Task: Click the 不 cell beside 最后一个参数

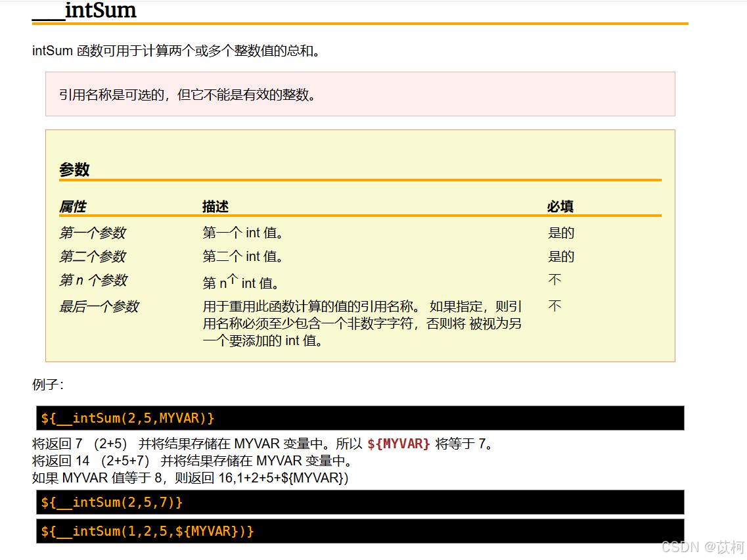Action: click(x=554, y=305)
